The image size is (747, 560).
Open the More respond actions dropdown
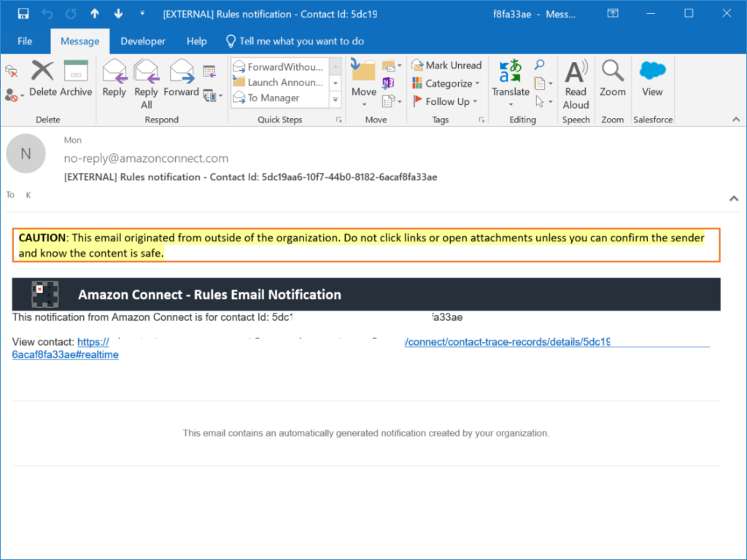click(213, 96)
